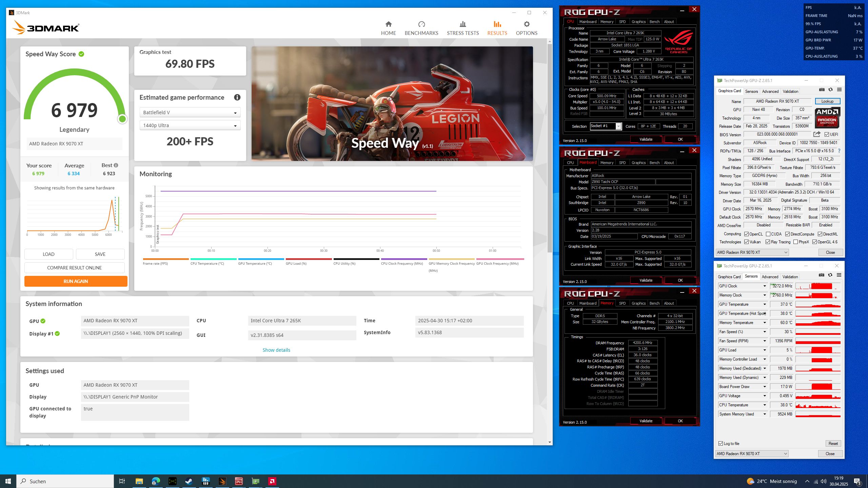Toggle Vulkan checkbox in GPU-Z
The image size is (868, 488).
point(746,242)
